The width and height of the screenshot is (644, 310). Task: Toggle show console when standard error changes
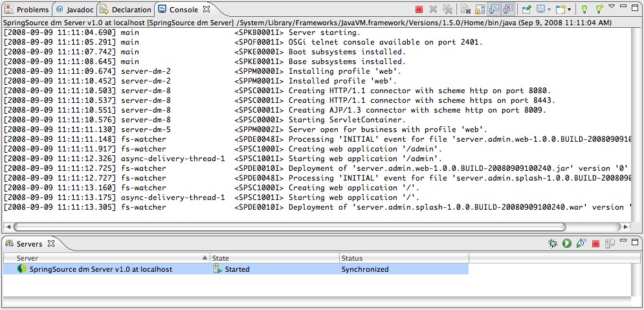509,9
